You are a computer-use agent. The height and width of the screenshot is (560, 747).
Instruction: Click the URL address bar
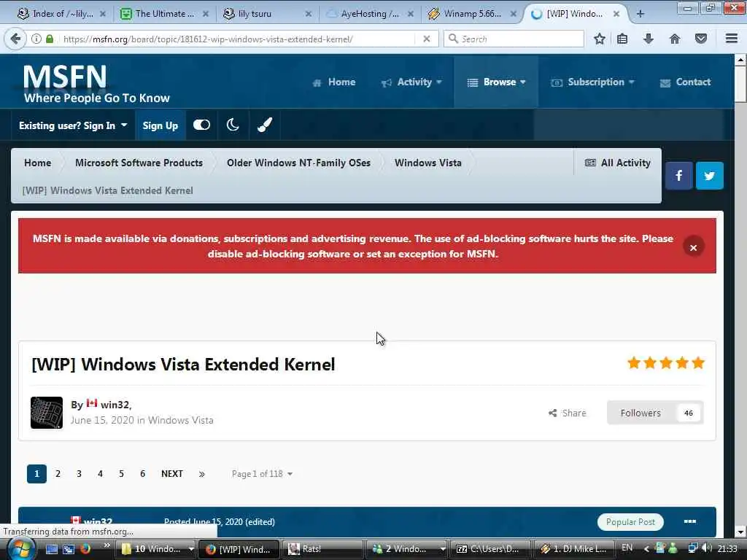coord(239,39)
